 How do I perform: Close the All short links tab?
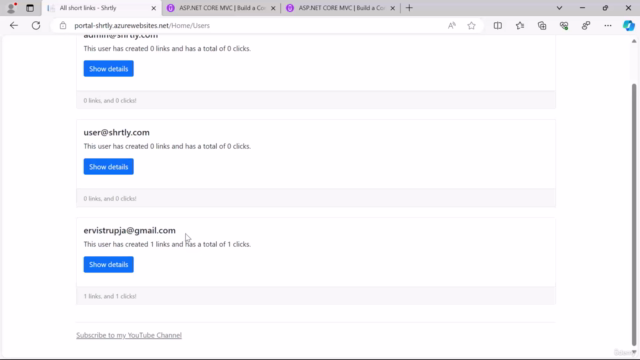click(x=153, y=8)
